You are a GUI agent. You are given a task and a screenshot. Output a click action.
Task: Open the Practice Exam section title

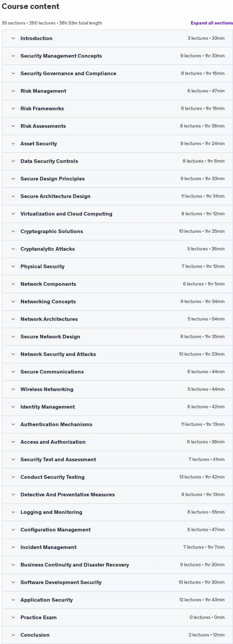coord(38,618)
